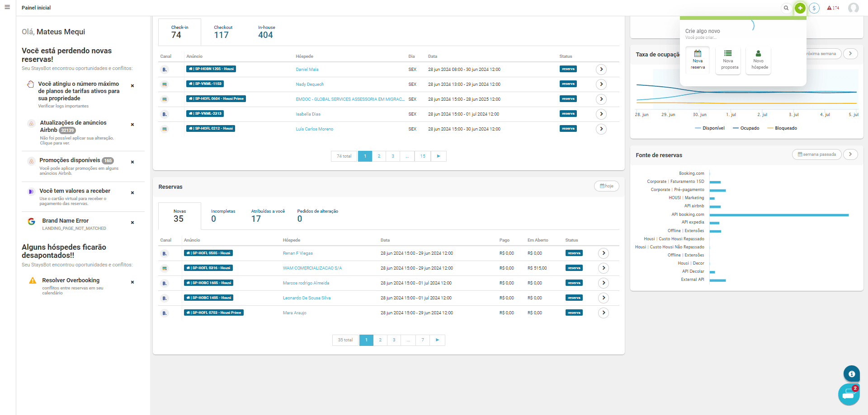Open guest link EMDOC - GLOBAL SERVICES
The image size is (868, 415).
(x=350, y=99)
